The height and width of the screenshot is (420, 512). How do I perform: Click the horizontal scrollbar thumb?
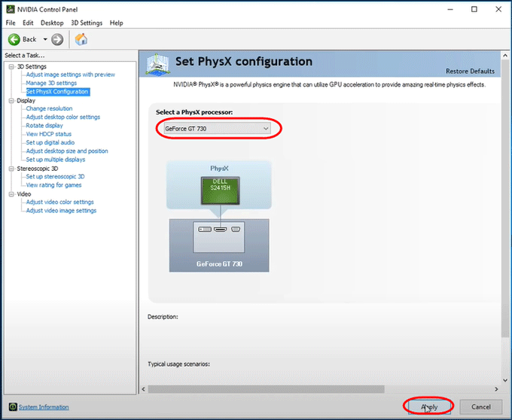266,389
